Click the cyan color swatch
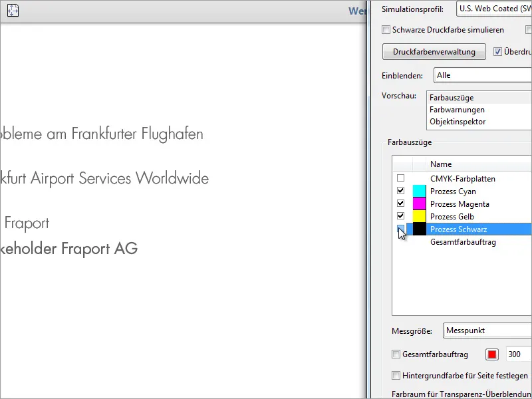 420,192
